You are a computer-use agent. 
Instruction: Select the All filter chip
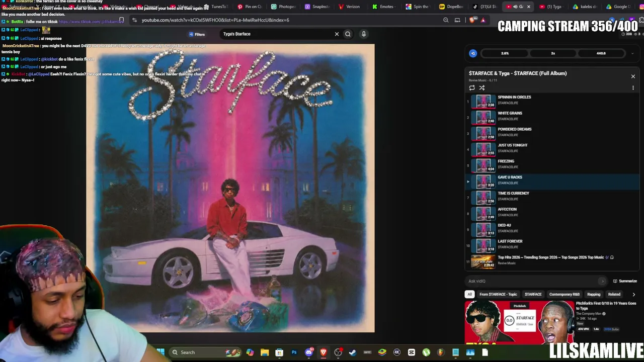click(x=469, y=295)
